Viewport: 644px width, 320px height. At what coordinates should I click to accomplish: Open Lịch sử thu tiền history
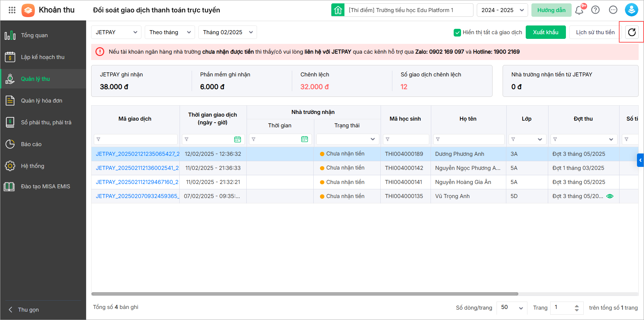pos(595,32)
